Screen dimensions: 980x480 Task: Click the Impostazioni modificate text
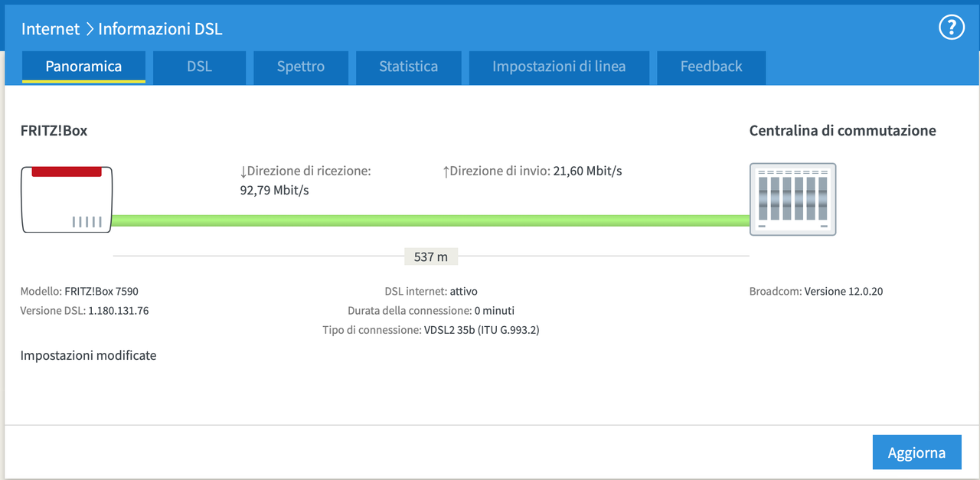pos(89,355)
